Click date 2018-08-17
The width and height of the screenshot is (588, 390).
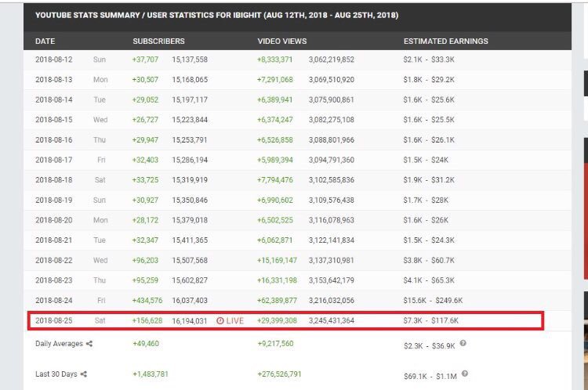coord(53,160)
